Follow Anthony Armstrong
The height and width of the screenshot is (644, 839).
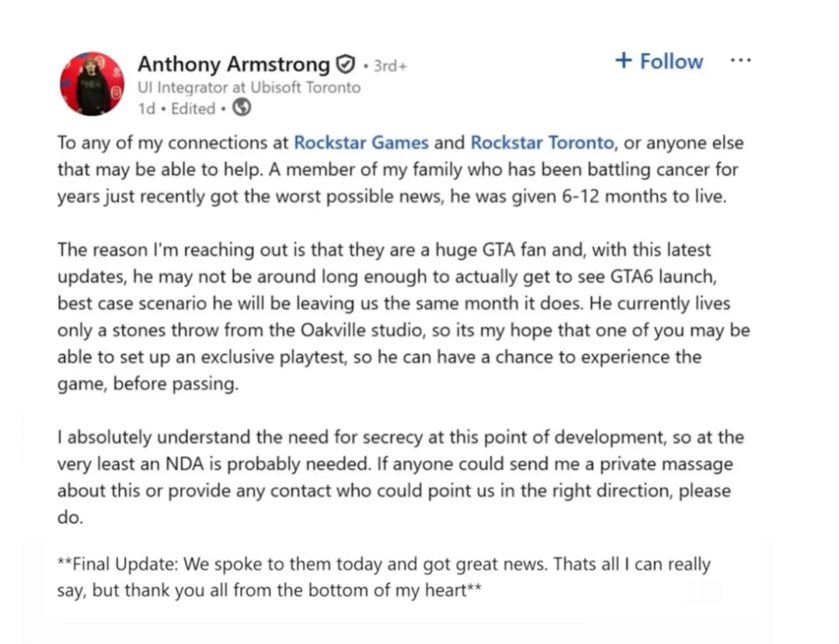[x=660, y=61]
